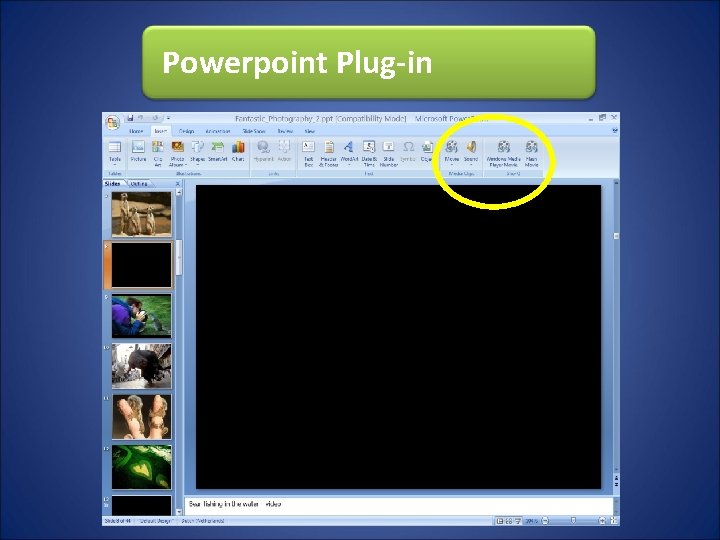The width and height of the screenshot is (720, 540).
Task: Click the Save icon in quick access toolbar
Action: click(x=130, y=118)
